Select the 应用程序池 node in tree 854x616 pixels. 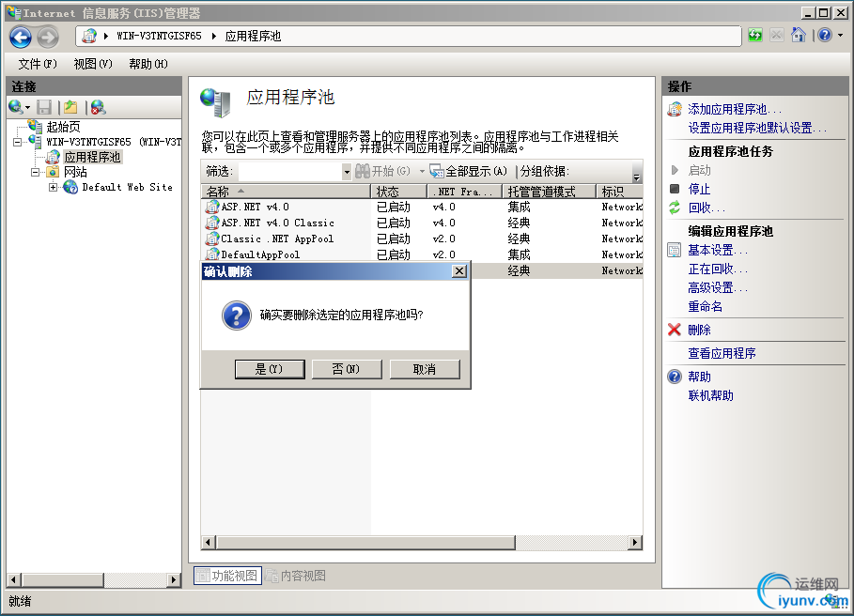pyautogui.click(x=92, y=157)
